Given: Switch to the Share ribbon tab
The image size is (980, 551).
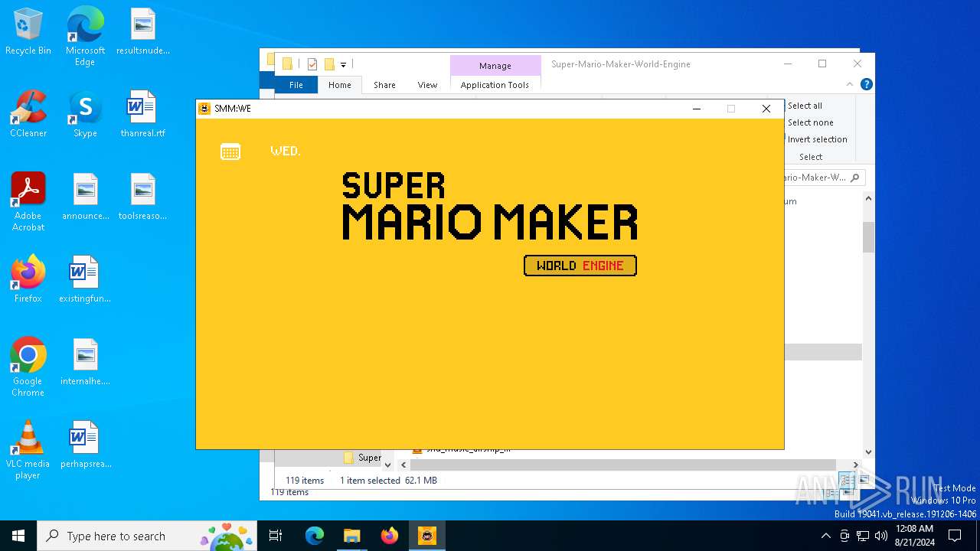Looking at the screenshot, I should pos(384,85).
